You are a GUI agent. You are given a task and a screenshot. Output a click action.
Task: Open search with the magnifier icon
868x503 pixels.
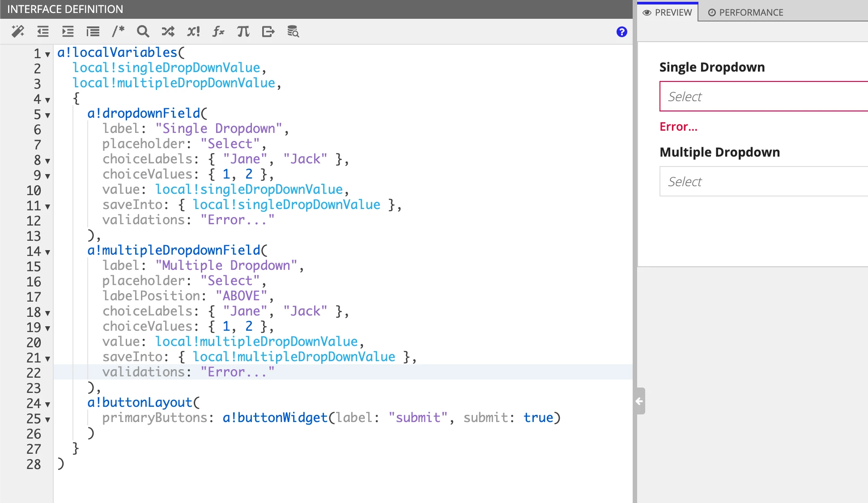(143, 31)
